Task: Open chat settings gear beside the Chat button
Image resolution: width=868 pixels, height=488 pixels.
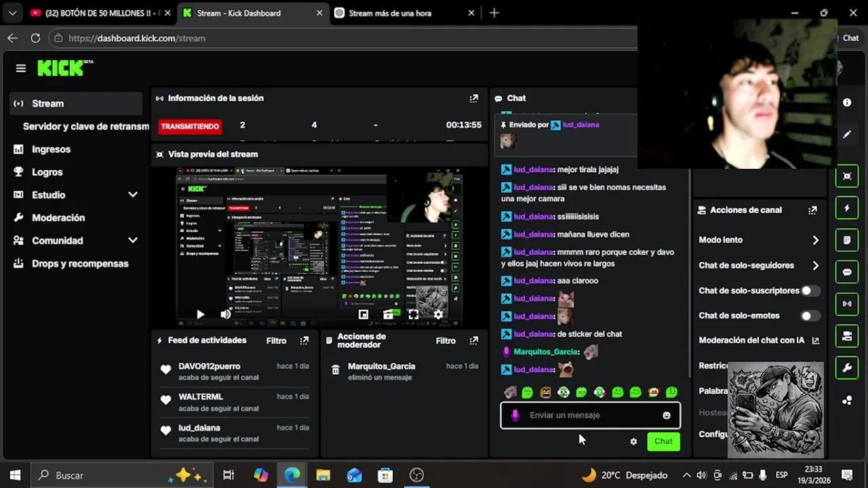Action: (633, 441)
